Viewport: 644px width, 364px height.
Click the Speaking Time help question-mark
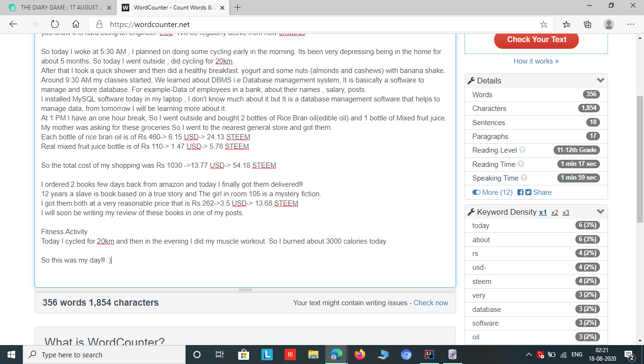click(524, 178)
